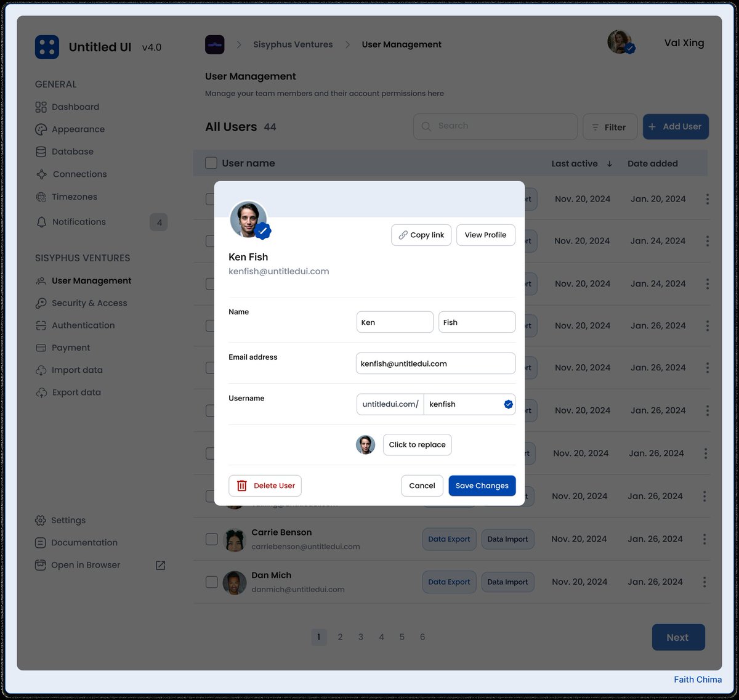Open the actions menu for Carrie Benson

705,539
